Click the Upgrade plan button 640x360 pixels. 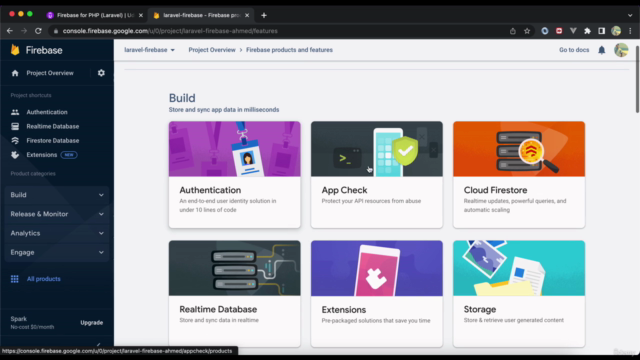91,322
